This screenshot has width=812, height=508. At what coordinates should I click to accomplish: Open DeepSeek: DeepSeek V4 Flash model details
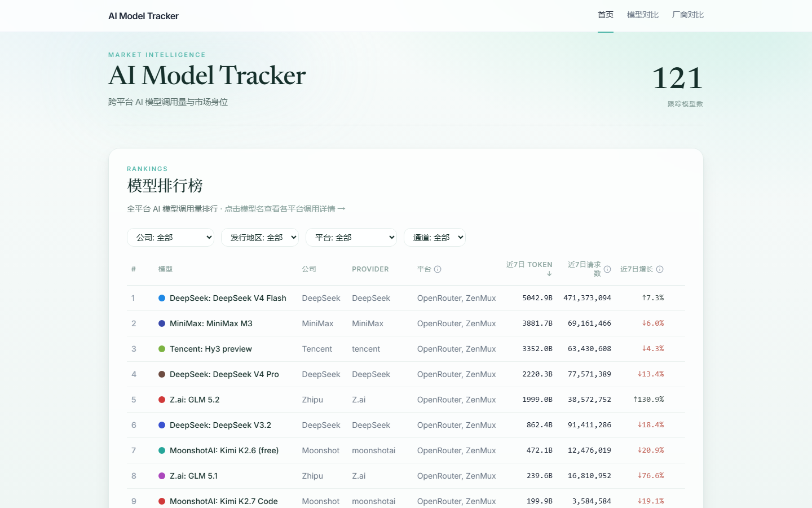tap(228, 298)
